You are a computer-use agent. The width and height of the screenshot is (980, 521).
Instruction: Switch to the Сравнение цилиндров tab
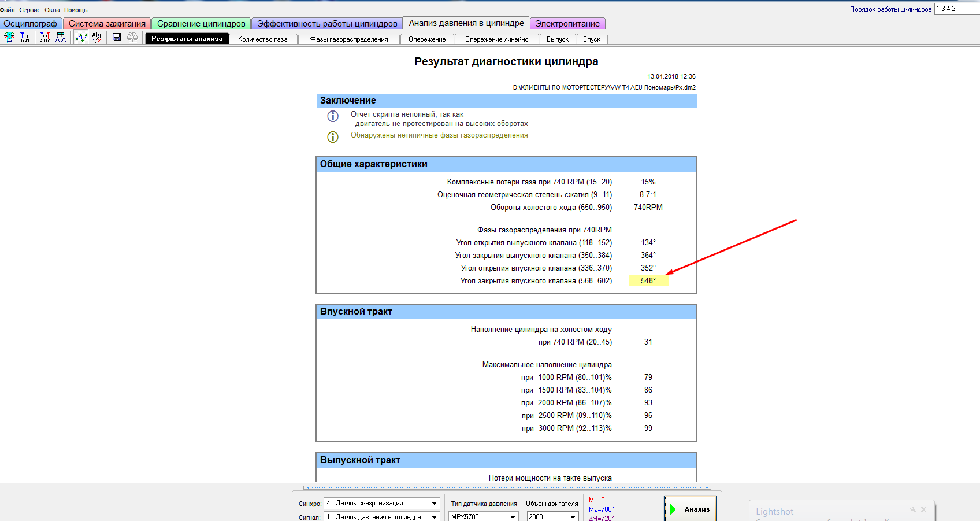pos(201,24)
